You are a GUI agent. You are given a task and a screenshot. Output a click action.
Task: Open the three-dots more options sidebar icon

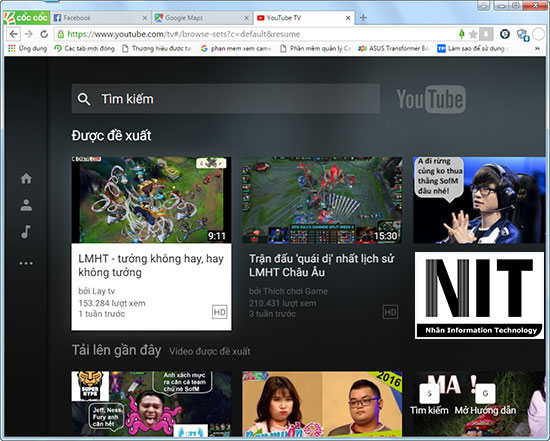point(26,263)
